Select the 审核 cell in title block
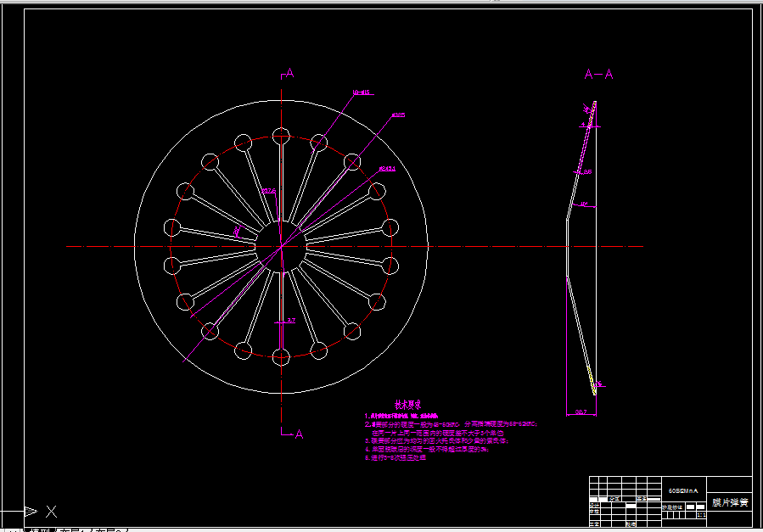This screenshot has width=763, height=532. (593, 512)
